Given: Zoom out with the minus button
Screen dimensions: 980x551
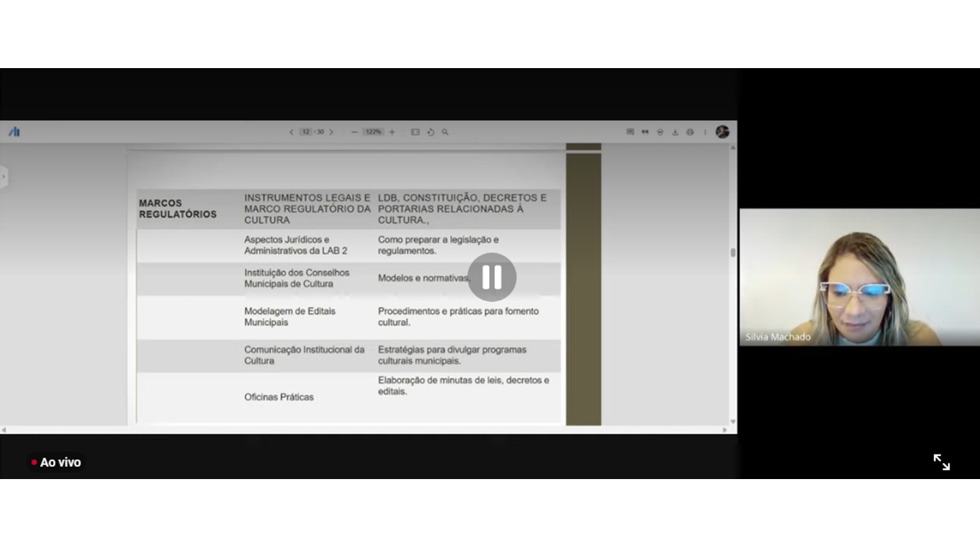Looking at the screenshot, I should (x=354, y=132).
